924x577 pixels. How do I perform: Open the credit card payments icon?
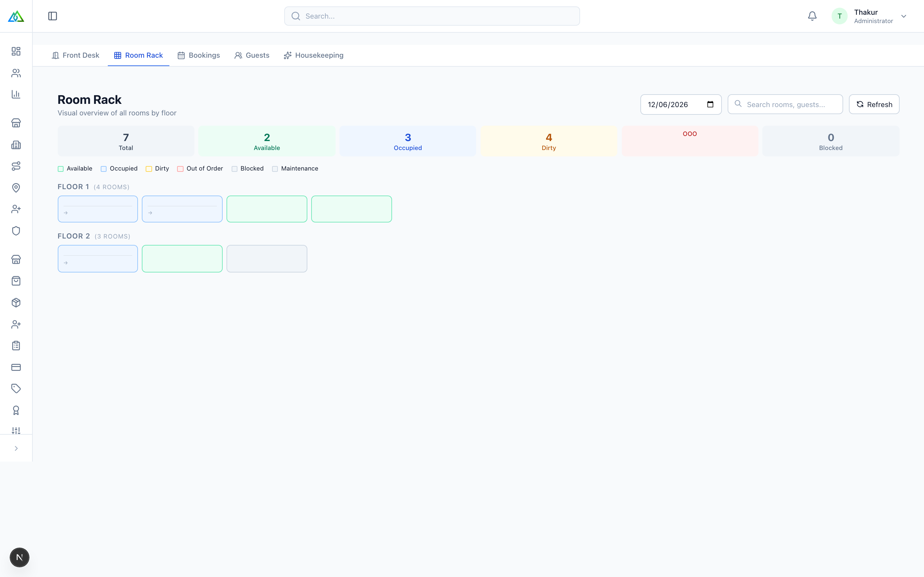[x=16, y=367]
